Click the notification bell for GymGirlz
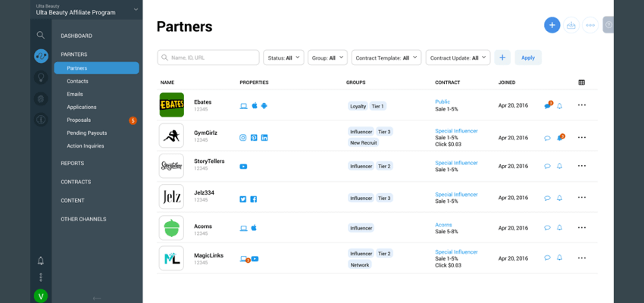 pos(560,137)
